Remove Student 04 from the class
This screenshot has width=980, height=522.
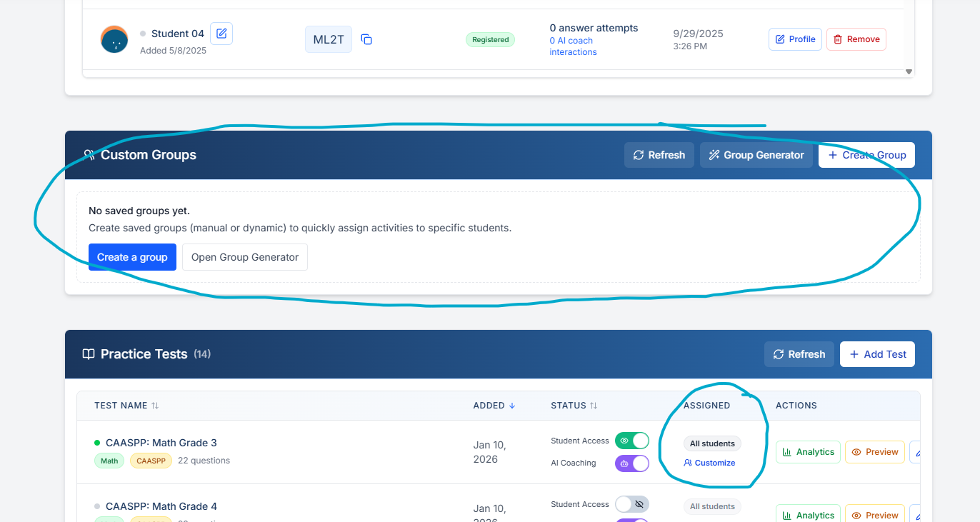[x=856, y=39]
